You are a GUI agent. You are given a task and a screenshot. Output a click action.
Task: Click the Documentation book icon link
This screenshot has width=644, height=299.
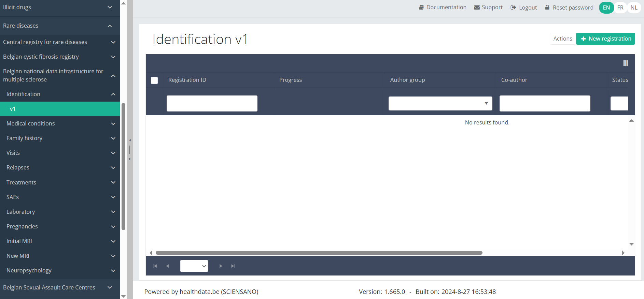[x=421, y=7]
